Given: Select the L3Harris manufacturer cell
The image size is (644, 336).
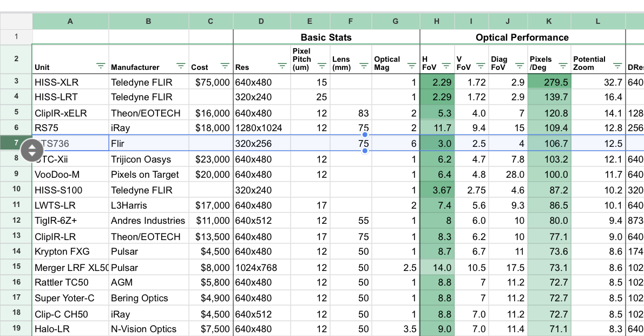Looking at the screenshot, I should coord(149,205).
